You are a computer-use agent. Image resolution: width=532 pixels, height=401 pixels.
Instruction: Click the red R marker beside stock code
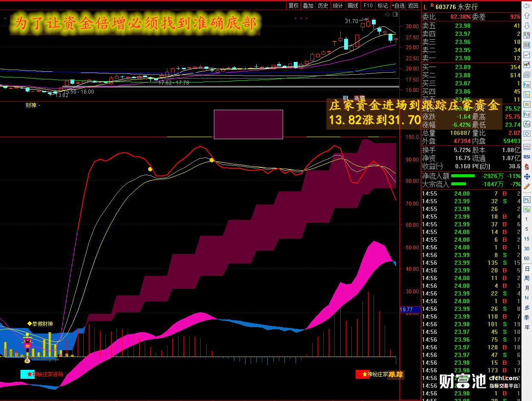pyautogui.click(x=432, y=6)
